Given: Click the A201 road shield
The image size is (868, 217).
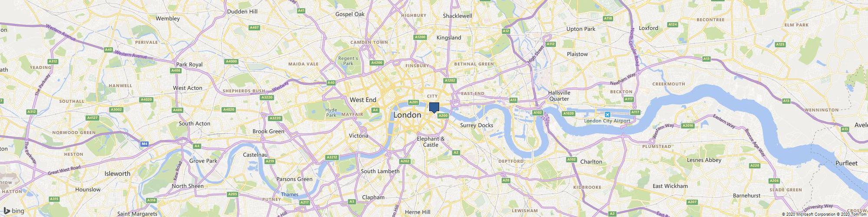Looking at the screenshot, I should [x=414, y=102].
